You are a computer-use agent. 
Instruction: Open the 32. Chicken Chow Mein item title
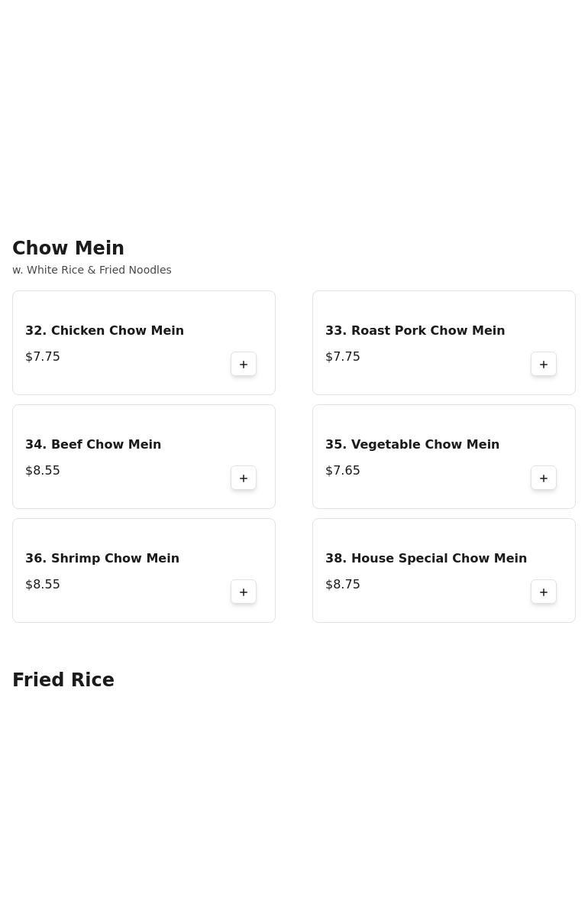(x=105, y=331)
